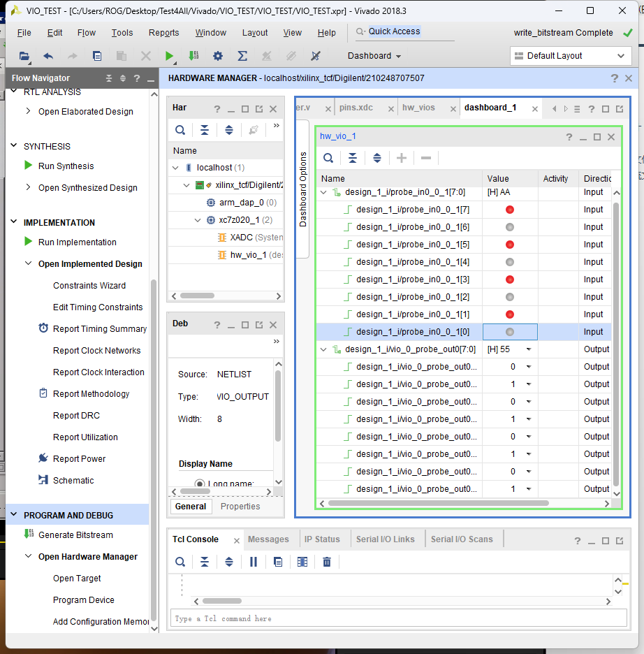The height and width of the screenshot is (654, 644).
Task: Click Generate Bitstream in Flow Navigator
Action: 75,535
